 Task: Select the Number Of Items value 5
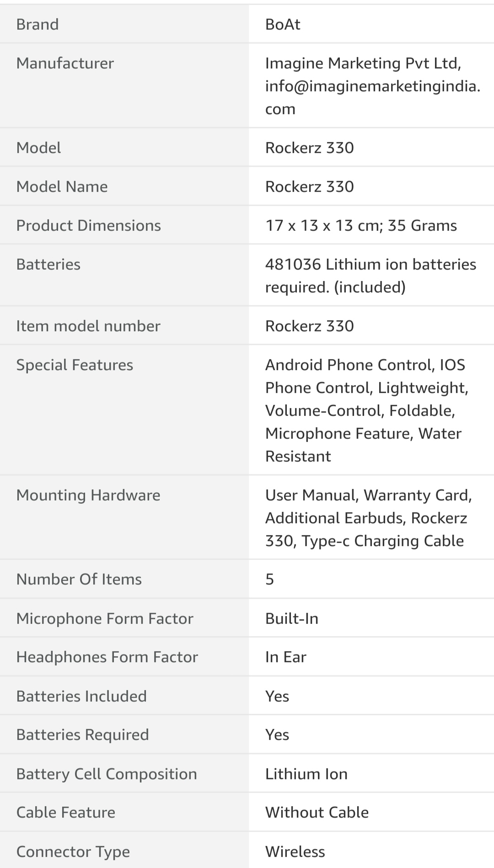tap(269, 579)
